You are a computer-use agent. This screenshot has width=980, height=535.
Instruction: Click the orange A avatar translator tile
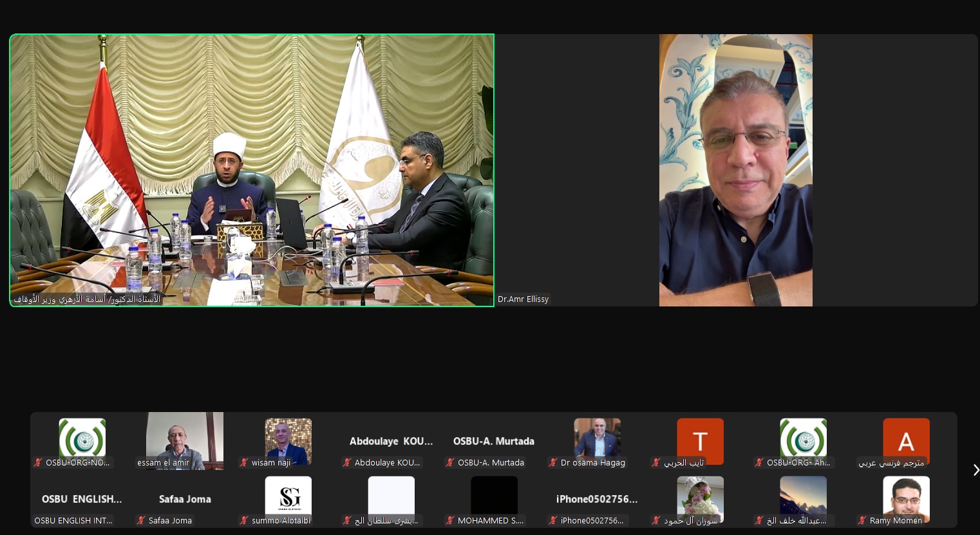pyautogui.click(x=906, y=441)
